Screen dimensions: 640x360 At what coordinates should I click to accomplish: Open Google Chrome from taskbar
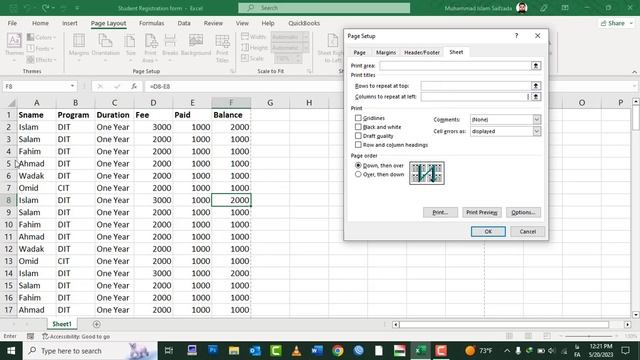(x=338, y=351)
